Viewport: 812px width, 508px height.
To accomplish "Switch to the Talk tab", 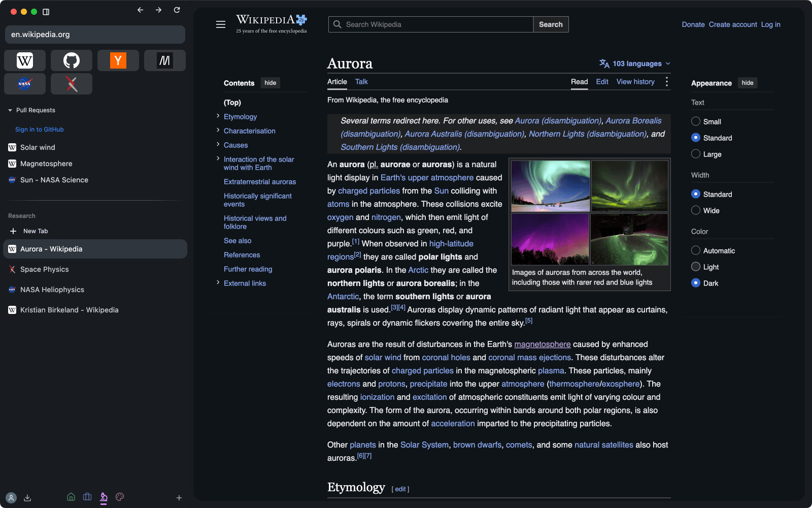I will 361,82.
